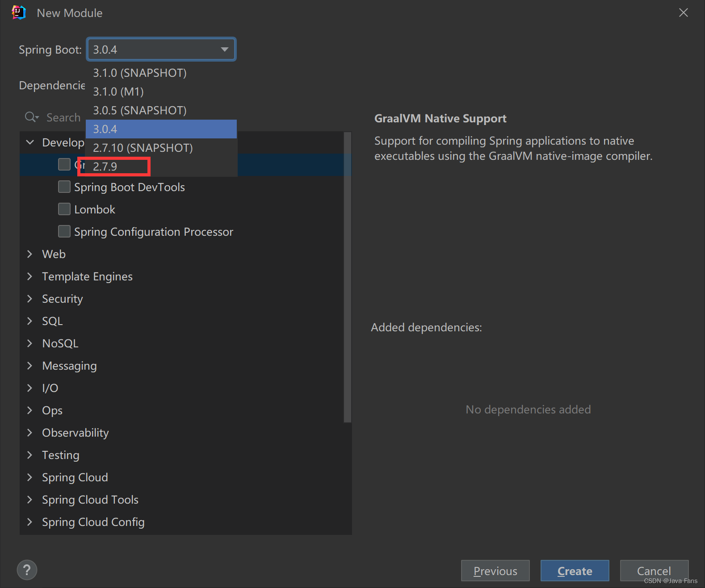Click the 'Added dependencies:' label
Viewport: 705px width, 588px height.
[426, 327]
